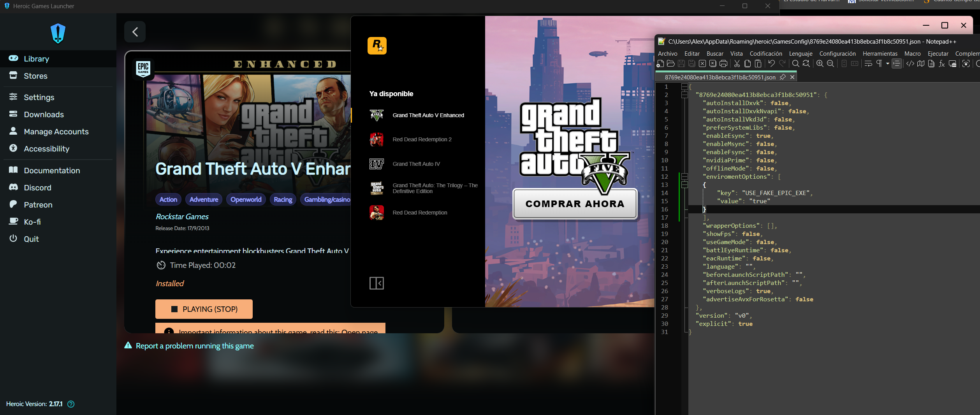Image resolution: width=980 pixels, height=415 pixels.
Task: Click the copy icon in Notepad++ toolbar
Action: (x=748, y=64)
